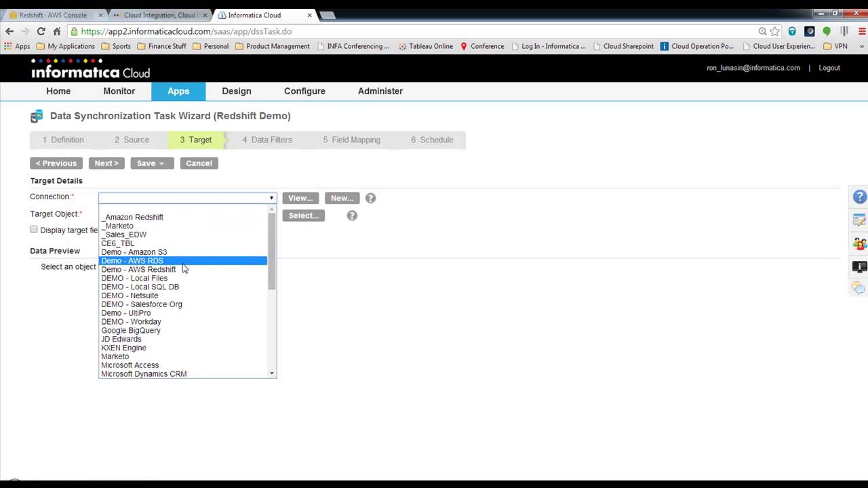The height and width of the screenshot is (488, 868).
Task: Open the browser Home icon
Action: [x=57, y=31]
